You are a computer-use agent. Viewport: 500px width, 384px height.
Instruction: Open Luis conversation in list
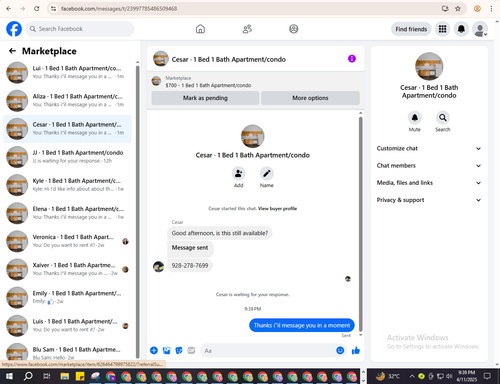(x=67, y=325)
